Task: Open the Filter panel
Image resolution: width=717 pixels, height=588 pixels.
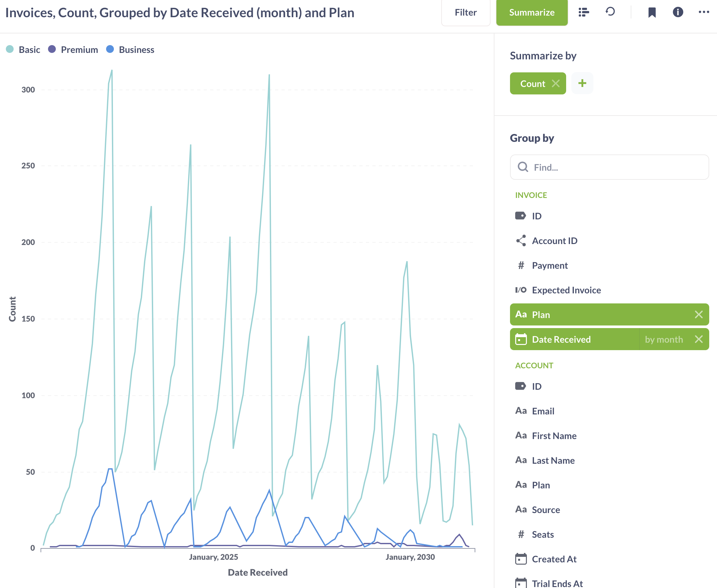Action: (x=465, y=13)
